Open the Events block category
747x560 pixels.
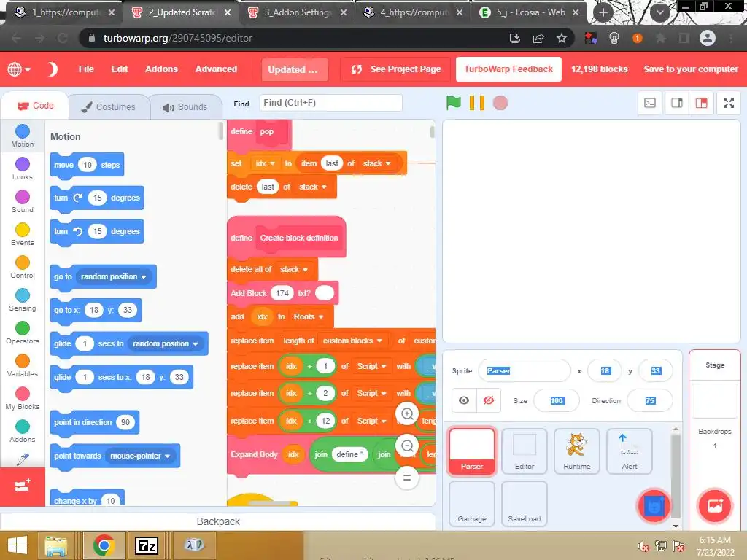(x=23, y=234)
